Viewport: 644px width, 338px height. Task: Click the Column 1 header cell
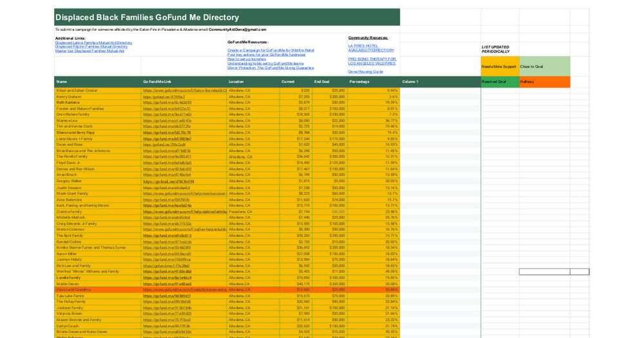(x=440, y=82)
